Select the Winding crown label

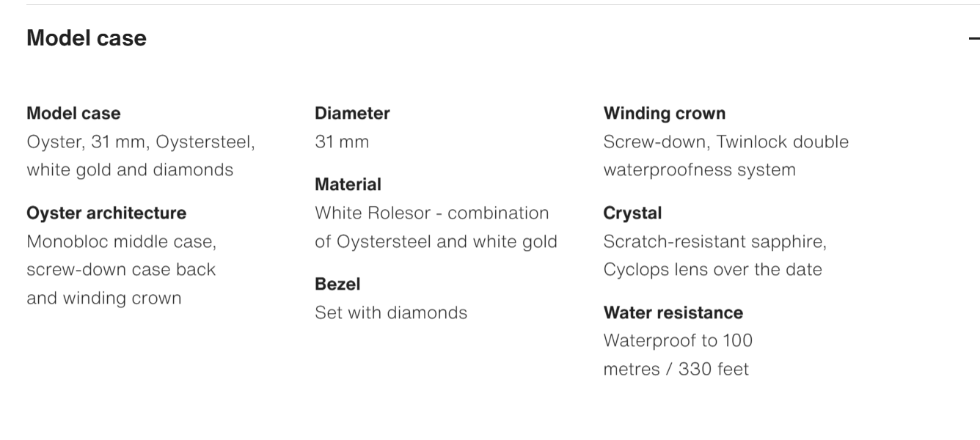click(665, 113)
